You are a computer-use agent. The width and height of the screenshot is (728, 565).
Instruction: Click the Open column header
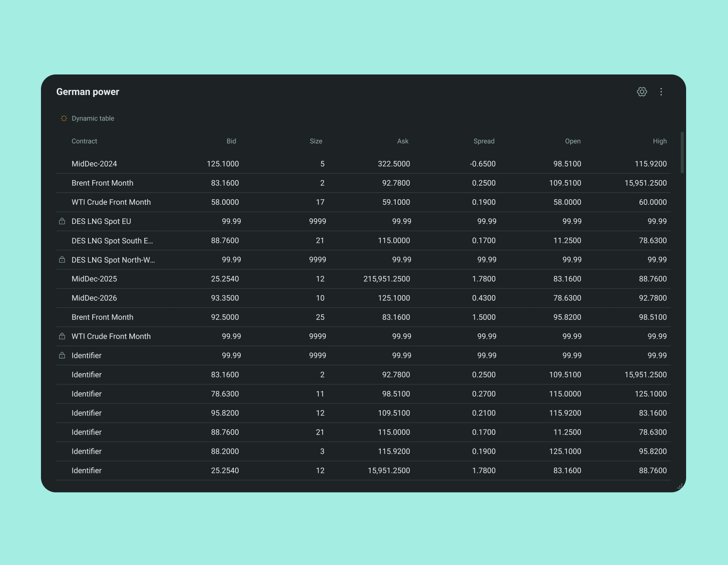(573, 141)
